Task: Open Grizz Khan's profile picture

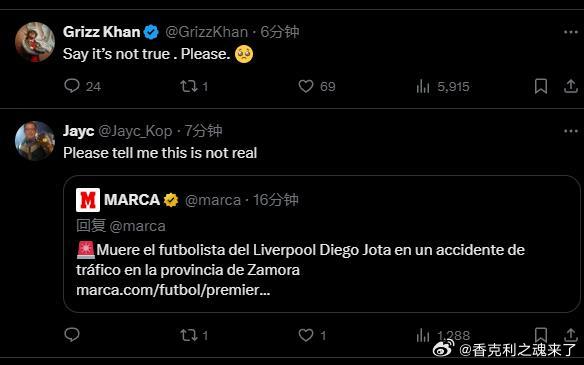Action: point(35,42)
